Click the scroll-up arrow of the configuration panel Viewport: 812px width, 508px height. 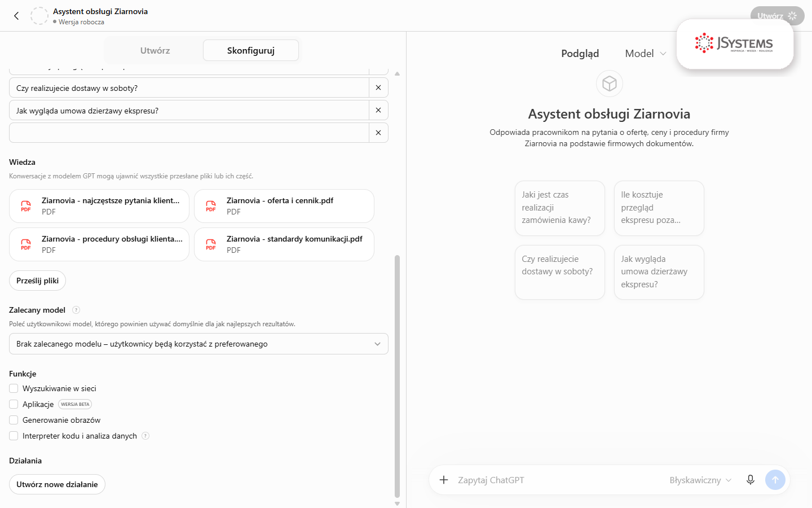[397, 74]
